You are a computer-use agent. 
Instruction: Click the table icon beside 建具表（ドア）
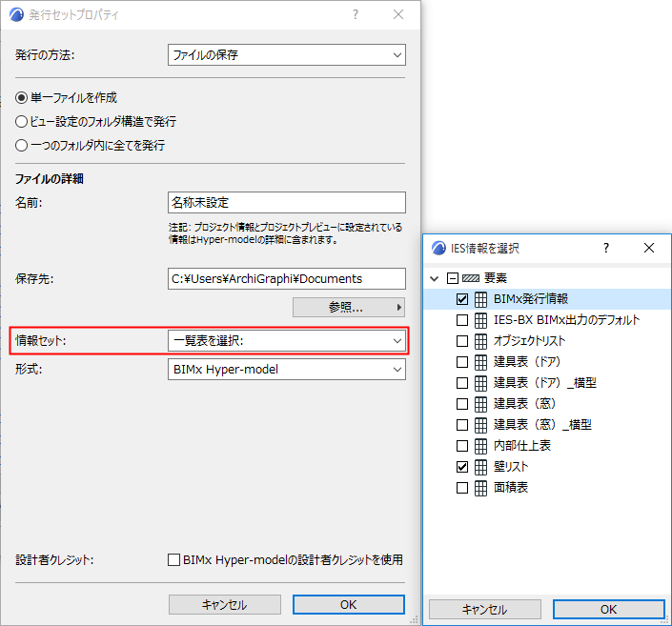coord(480,362)
